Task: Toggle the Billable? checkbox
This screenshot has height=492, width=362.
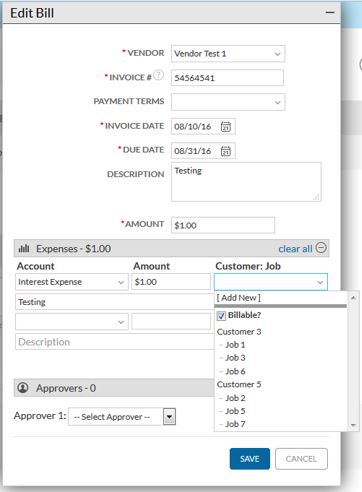Action: click(221, 315)
